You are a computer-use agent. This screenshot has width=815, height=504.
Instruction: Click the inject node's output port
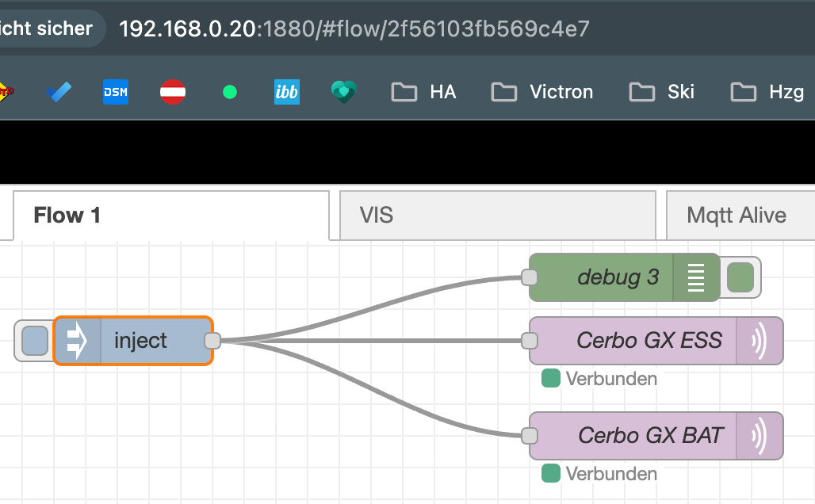point(212,341)
